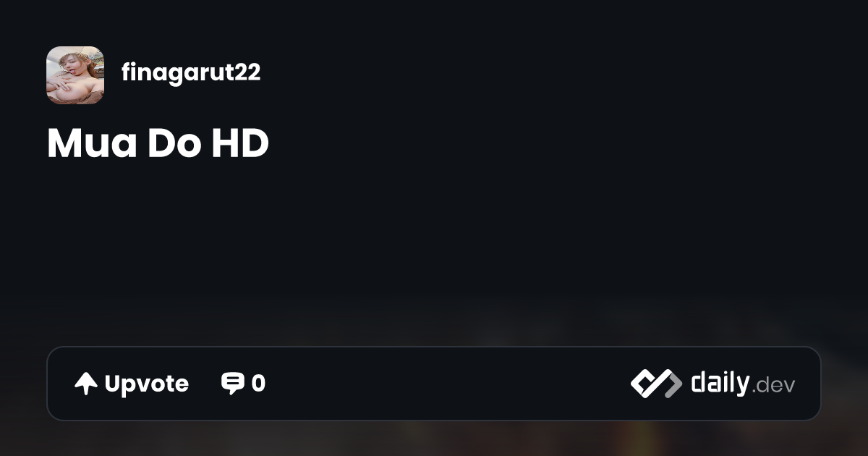Click the daily wordmark text
The height and width of the screenshot is (456, 868).
tap(720, 382)
